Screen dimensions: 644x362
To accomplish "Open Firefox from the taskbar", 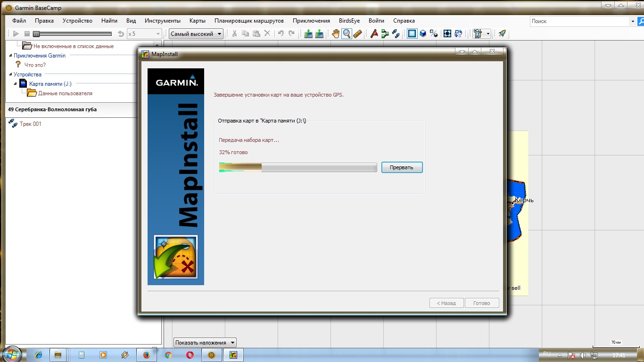I will [146, 355].
